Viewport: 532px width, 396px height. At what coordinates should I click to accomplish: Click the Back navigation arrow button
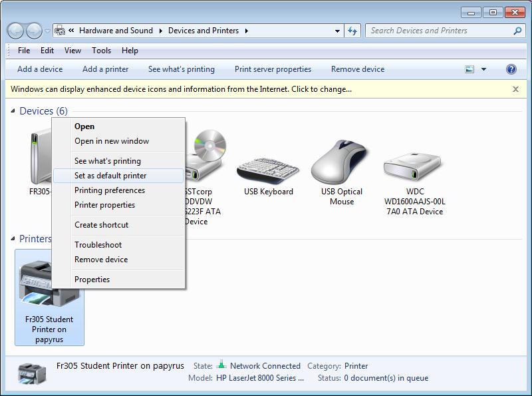16,31
